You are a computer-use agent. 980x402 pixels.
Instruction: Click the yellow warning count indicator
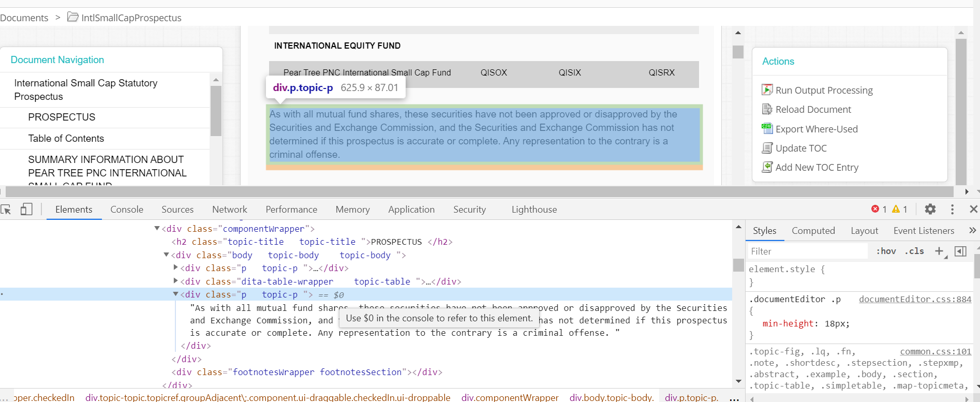[900, 209]
